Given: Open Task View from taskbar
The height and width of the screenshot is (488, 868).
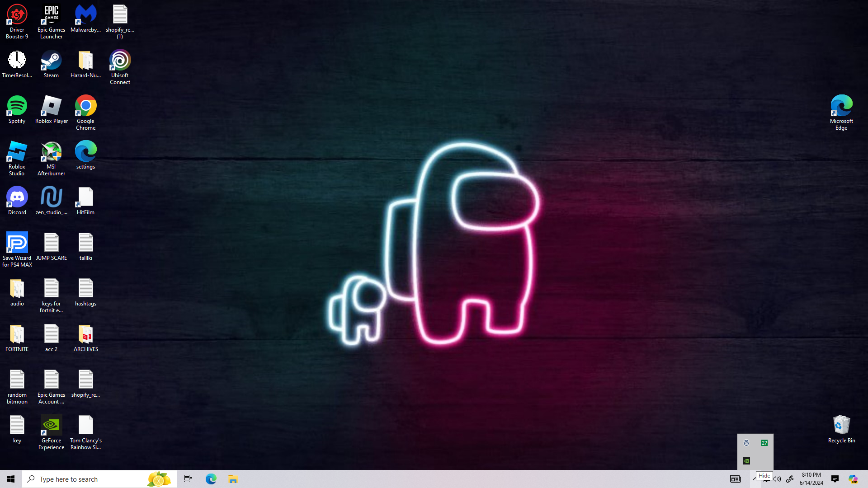Looking at the screenshot, I should pyautogui.click(x=188, y=479).
